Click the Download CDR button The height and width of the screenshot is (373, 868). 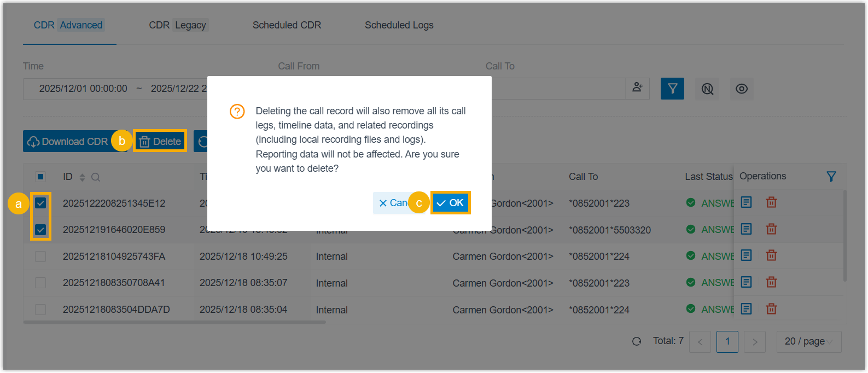coord(68,142)
